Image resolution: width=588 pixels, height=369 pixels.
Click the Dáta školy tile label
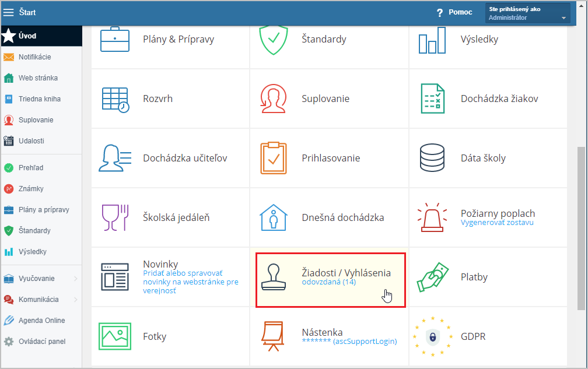[x=483, y=158]
